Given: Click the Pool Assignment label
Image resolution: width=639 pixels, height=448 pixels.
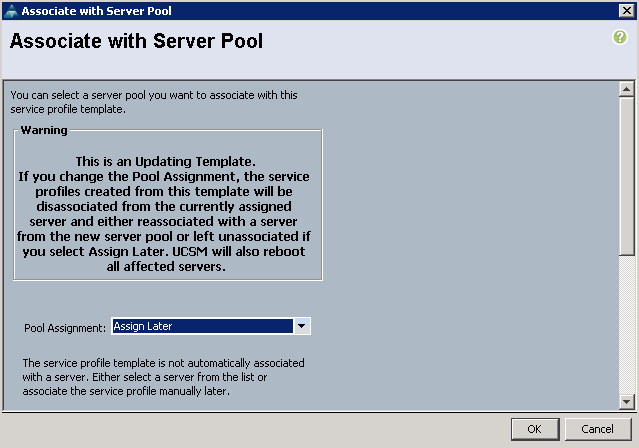Looking at the screenshot, I should point(65,328).
